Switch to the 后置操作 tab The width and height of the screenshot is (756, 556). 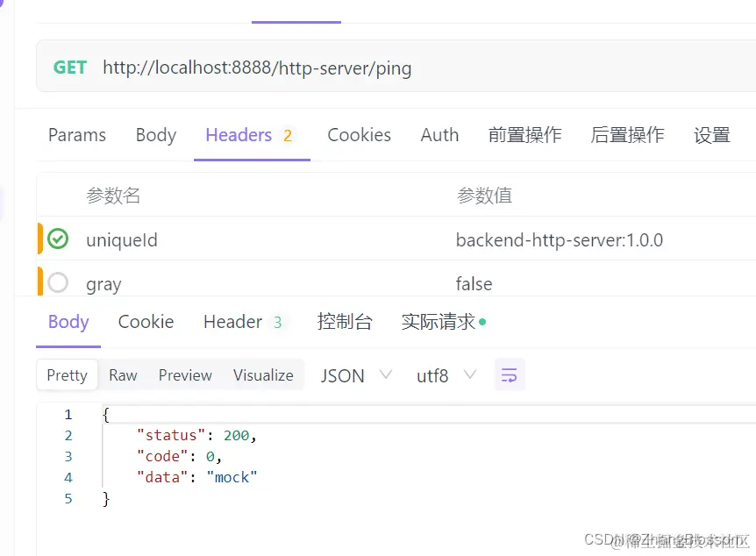pos(627,135)
